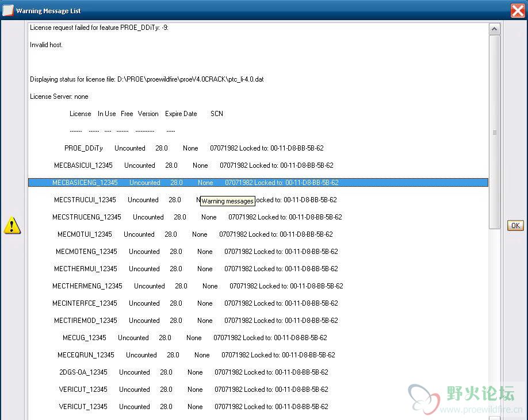This screenshot has height=420, width=528.
Task: Select the MECSTRUCENG_12345 row
Action: [x=258, y=217]
